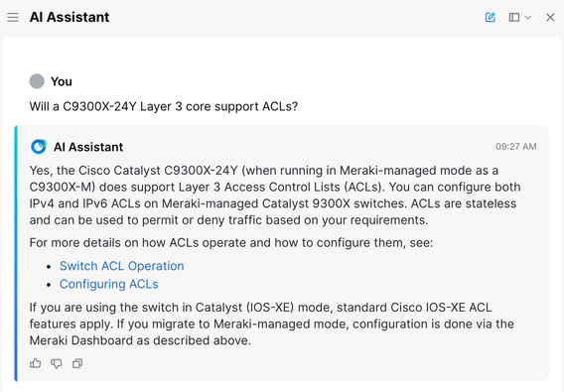564x392 pixels.
Task: Click the AI Assistant sender name in the response
Action: [88, 147]
